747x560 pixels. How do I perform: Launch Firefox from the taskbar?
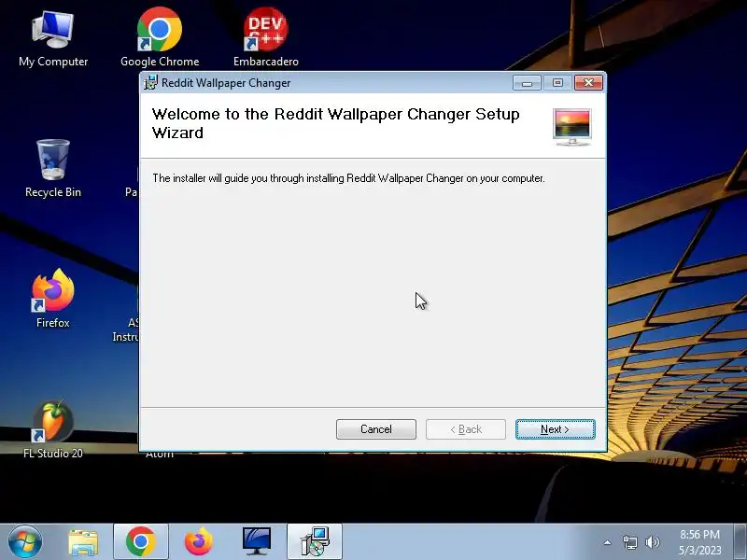coord(198,542)
